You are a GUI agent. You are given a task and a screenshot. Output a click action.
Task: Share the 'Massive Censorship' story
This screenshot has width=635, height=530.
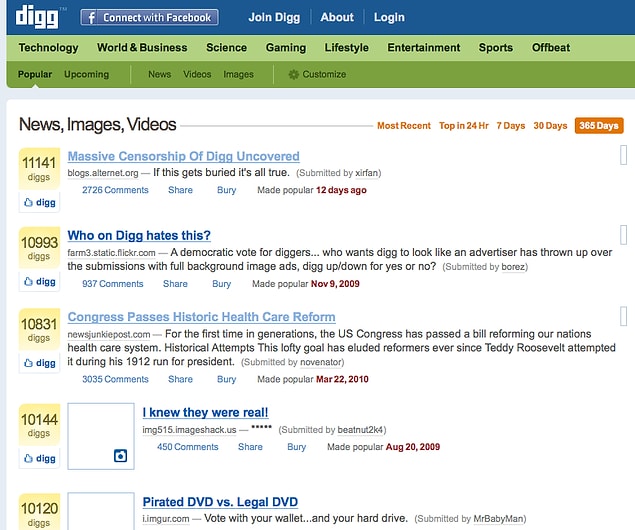181,190
